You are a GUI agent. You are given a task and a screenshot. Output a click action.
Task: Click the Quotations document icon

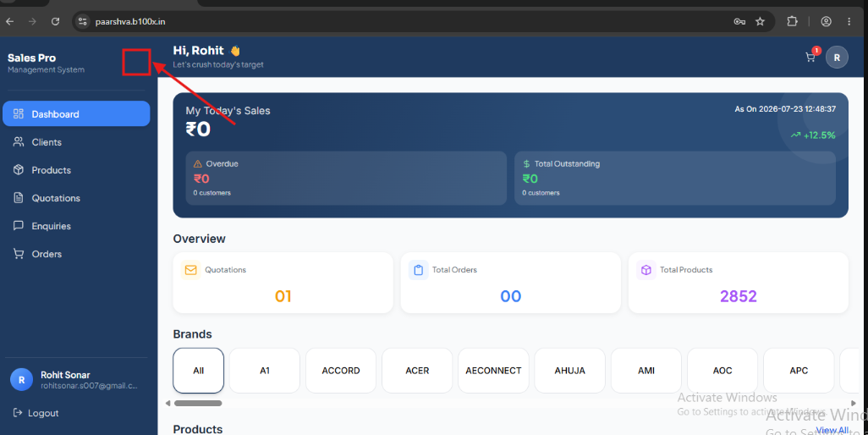[x=19, y=198]
